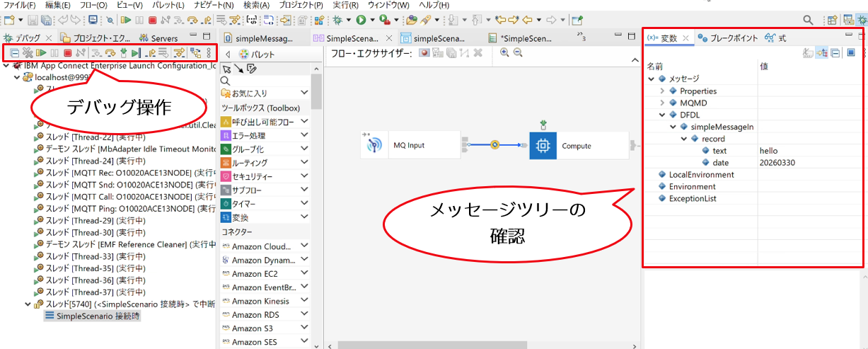The height and width of the screenshot is (349, 868).
Task: Select MQ Input node on canvas
Action: click(x=410, y=145)
